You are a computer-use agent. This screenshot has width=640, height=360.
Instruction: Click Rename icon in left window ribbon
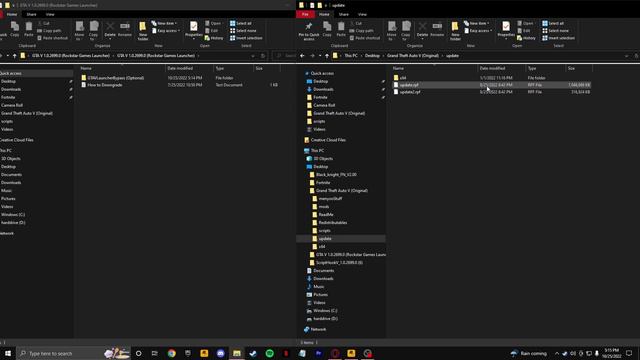coord(124,29)
